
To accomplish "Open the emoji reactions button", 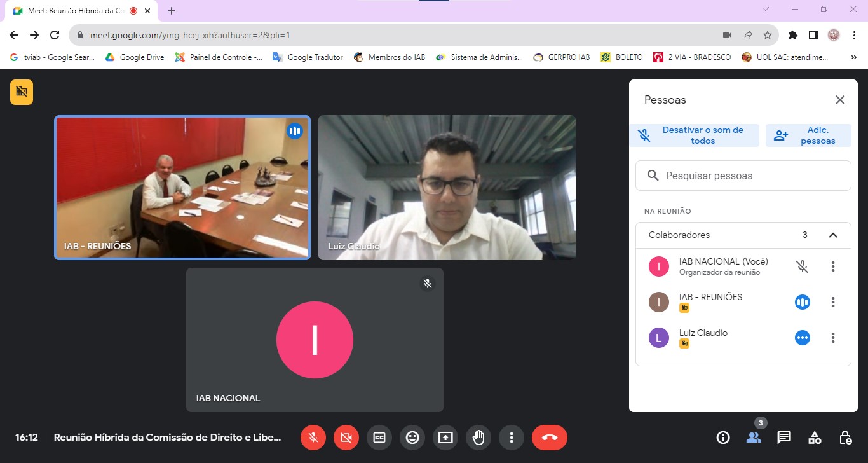I will (412, 438).
